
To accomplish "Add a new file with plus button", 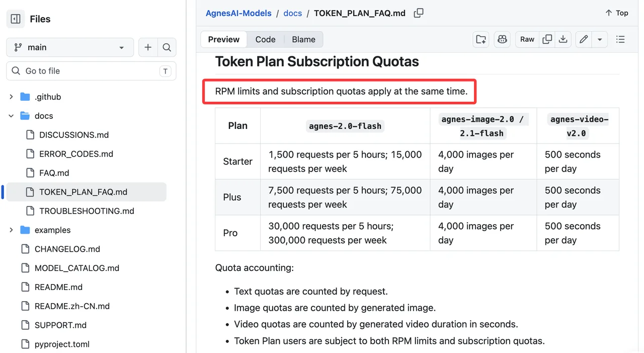I will [x=148, y=47].
